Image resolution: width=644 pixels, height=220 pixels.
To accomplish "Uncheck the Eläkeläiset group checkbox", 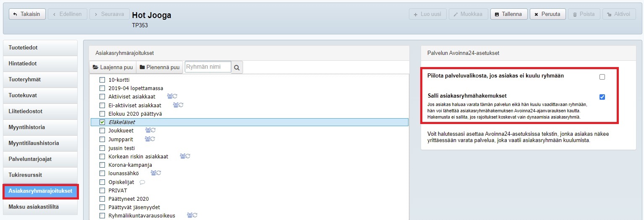I will click(x=102, y=122).
